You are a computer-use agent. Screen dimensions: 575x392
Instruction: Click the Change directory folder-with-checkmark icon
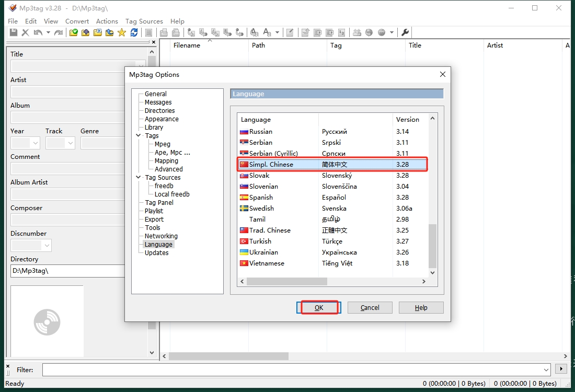point(73,32)
